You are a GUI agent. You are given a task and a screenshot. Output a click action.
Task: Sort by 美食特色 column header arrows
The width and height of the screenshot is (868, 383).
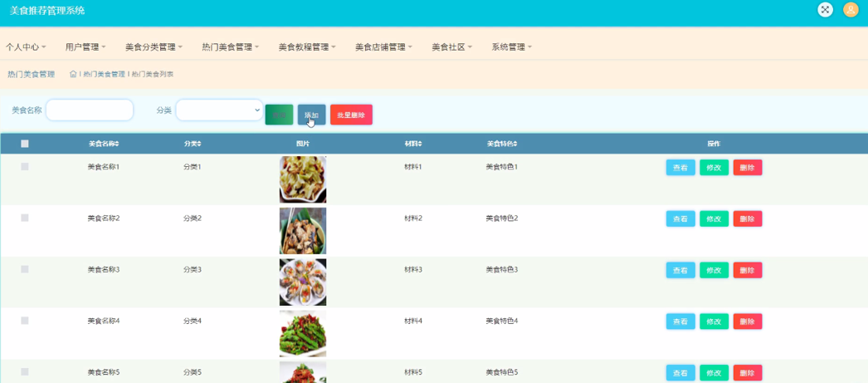(x=515, y=144)
